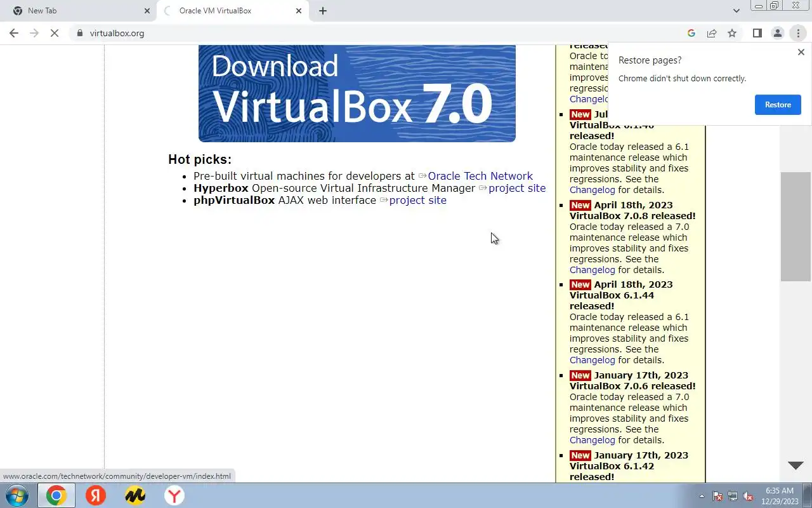
Task: Click the Restore button
Action: point(778,105)
